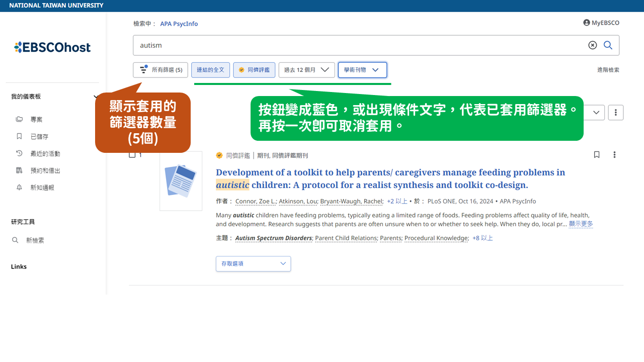Open 新知通報 alerts in sidebar

coord(42,188)
